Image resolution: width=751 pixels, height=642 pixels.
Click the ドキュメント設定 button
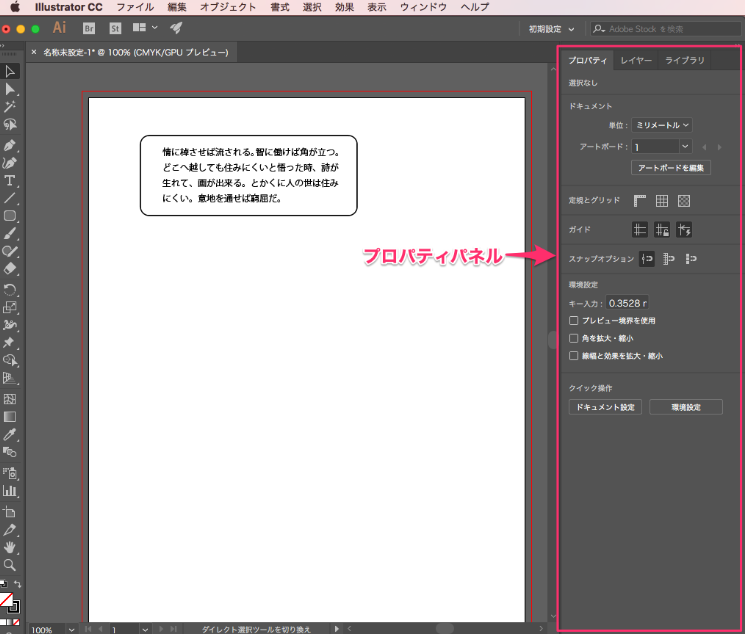pyautogui.click(x=606, y=407)
